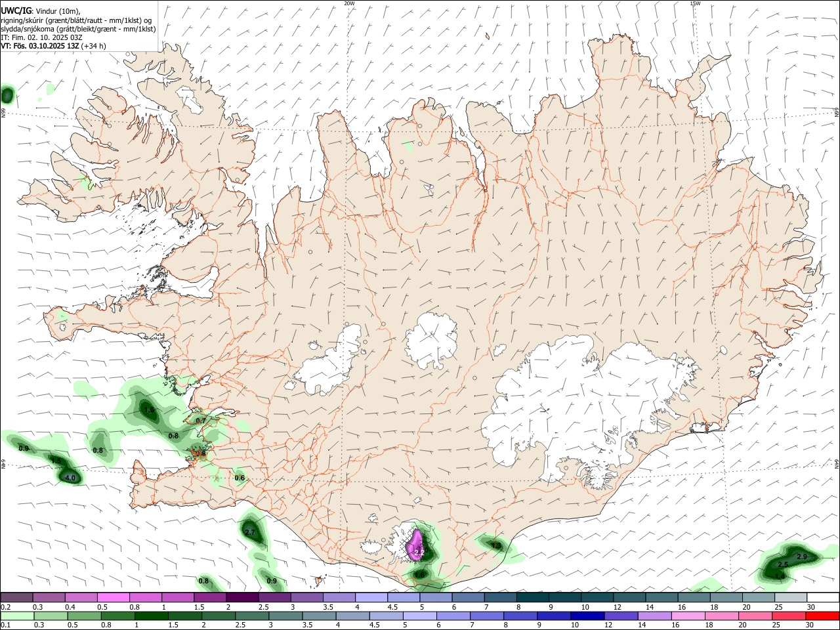840x630 pixels.
Task: Click the bright red swatch ending the rain scale
Action: (x=822, y=616)
